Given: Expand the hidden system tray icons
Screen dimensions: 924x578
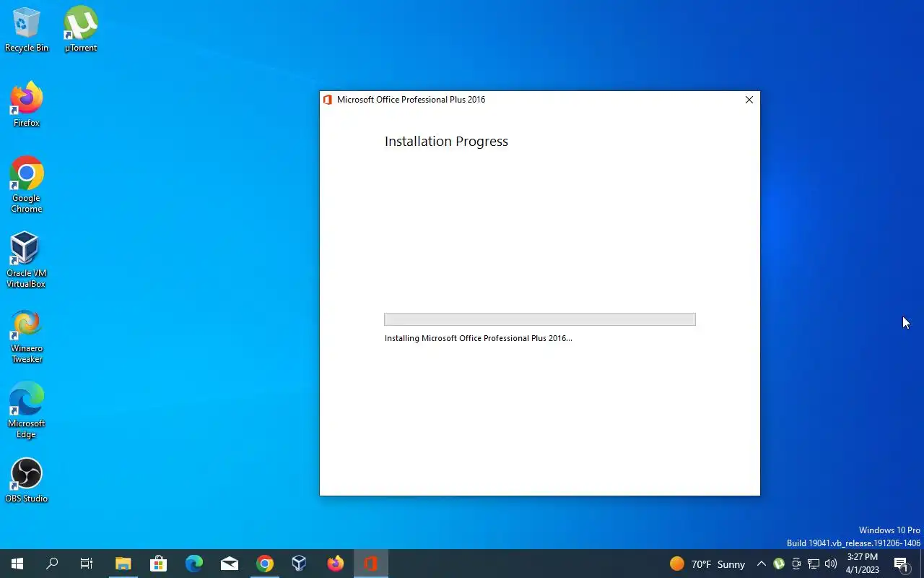Looking at the screenshot, I should (762, 564).
